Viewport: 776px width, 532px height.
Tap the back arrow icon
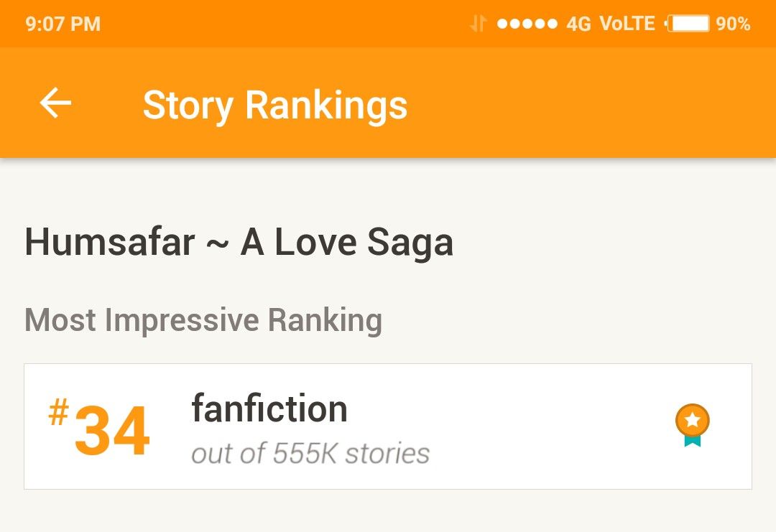point(55,103)
